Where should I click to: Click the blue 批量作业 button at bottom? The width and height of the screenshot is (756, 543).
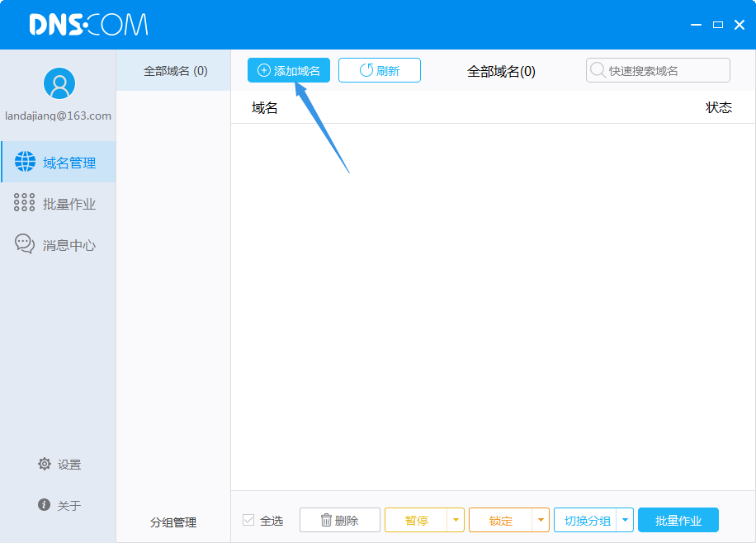pyautogui.click(x=678, y=520)
